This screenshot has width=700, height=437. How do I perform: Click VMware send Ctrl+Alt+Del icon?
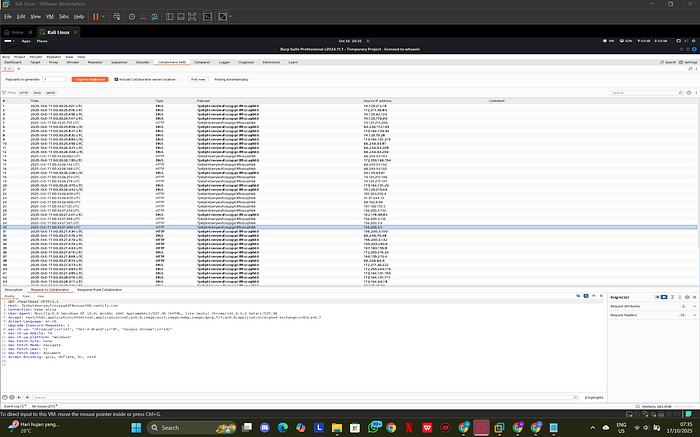click(x=117, y=17)
